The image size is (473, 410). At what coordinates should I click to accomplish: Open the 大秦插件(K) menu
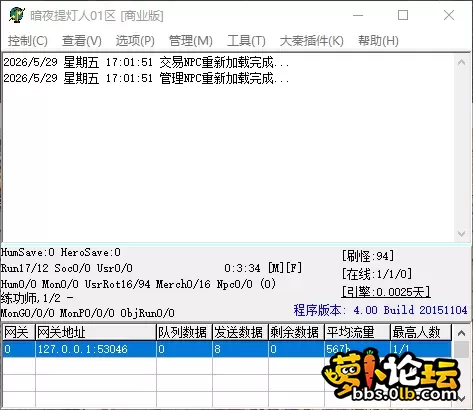tap(311, 41)
